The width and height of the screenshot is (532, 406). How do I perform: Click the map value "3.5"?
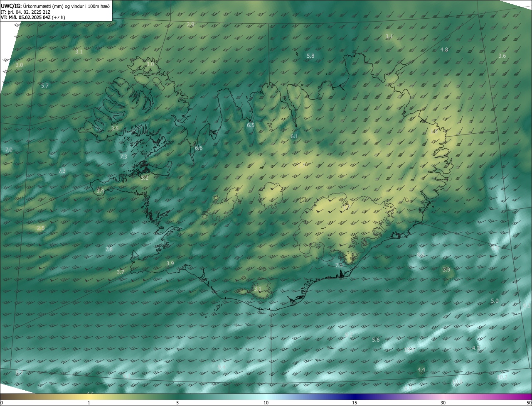(115, 128)
